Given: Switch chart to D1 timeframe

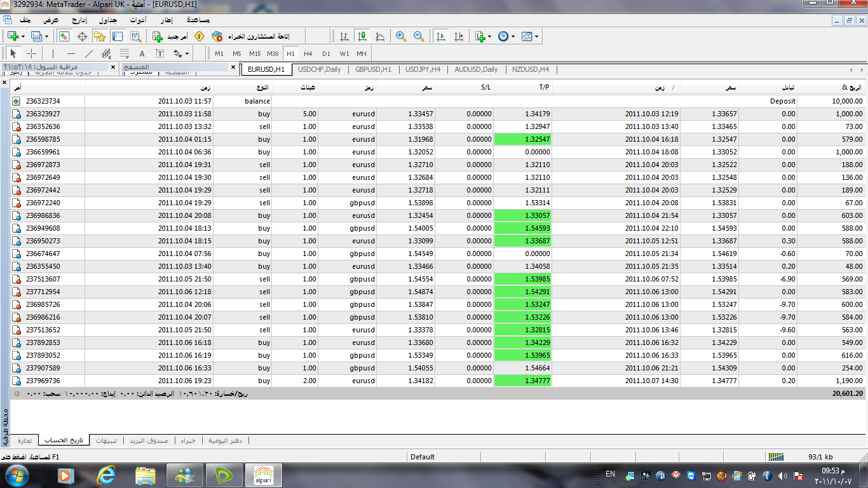Looking at the screenshot, I should 326,53.
